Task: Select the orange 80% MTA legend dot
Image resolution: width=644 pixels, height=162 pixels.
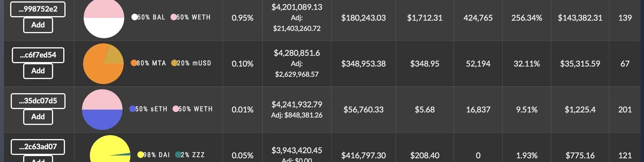Action: point(134,63)
